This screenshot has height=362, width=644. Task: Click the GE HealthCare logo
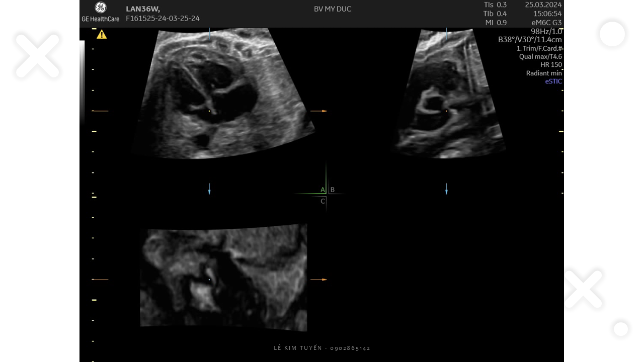(x=101, y=12)
